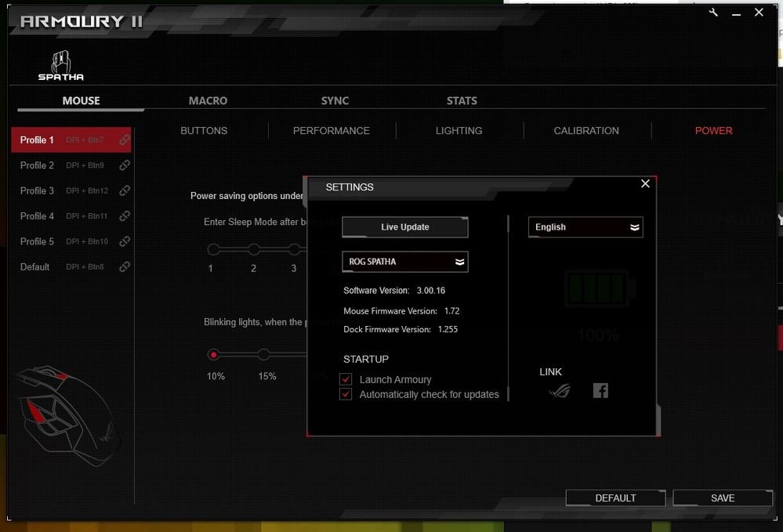The height and width of the screenshot is (532, 783).
Task: Switch to the SYNC tab
Action: [335, 101]
